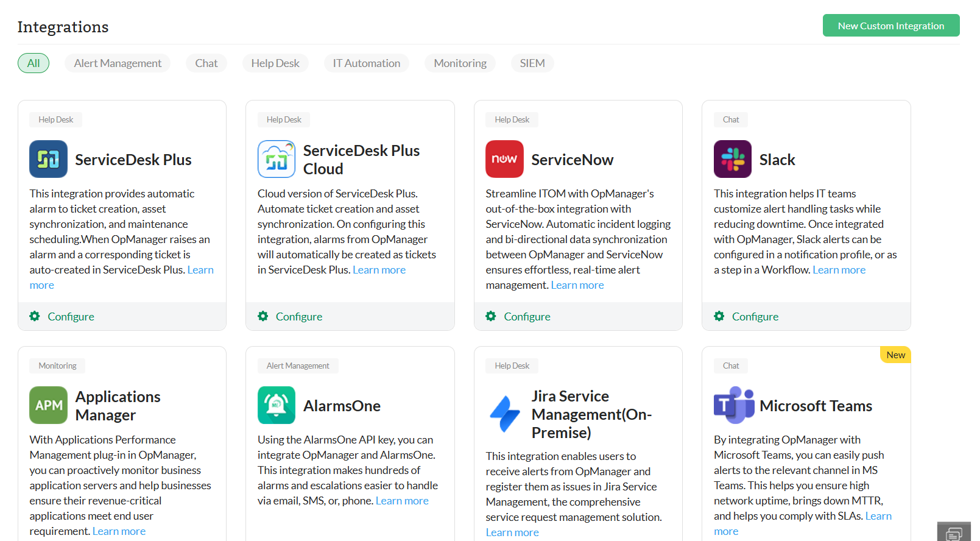Open Learn more link for ServiceDesk Plus Cloud
The height and width of the screenshot is (541, 980).
379,270
